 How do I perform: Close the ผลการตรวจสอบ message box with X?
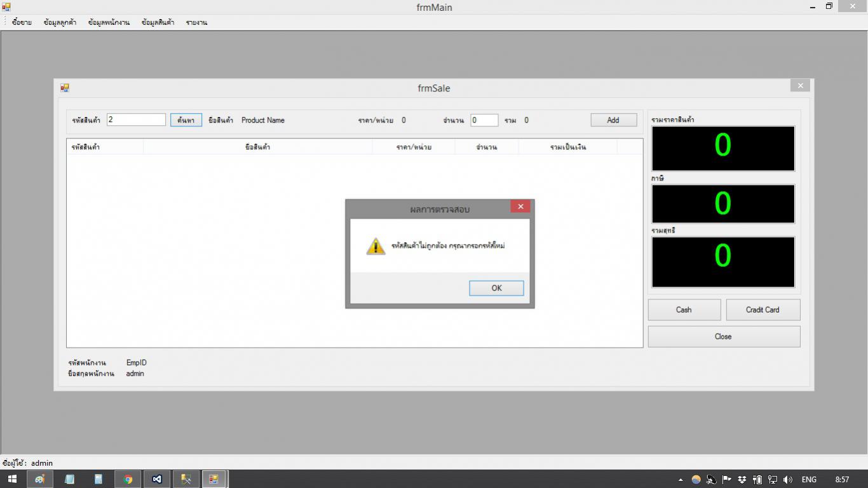[520, 207]
